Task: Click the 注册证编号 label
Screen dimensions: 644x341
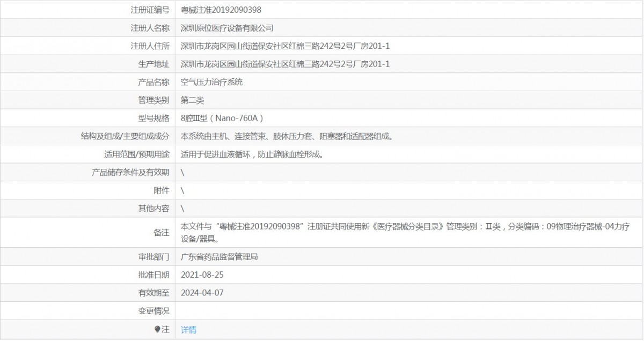Action: [x=150, y=10]
